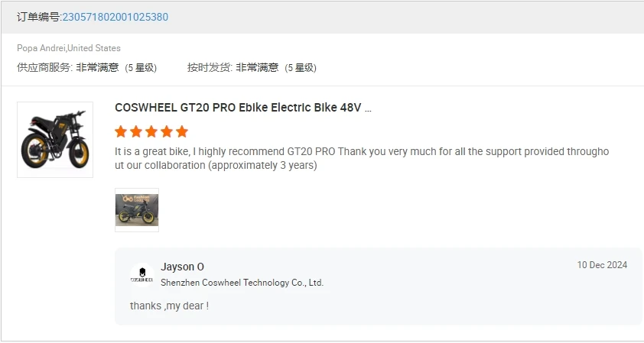Click the COSWHEEL GT20 PRO product title
Screen dimensions: 644x343
(242, 108)
